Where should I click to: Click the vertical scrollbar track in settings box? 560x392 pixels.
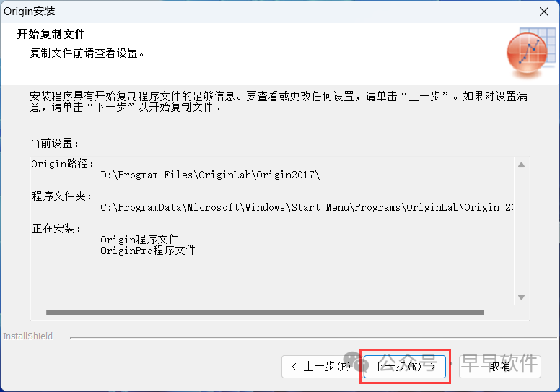[522, 231]
